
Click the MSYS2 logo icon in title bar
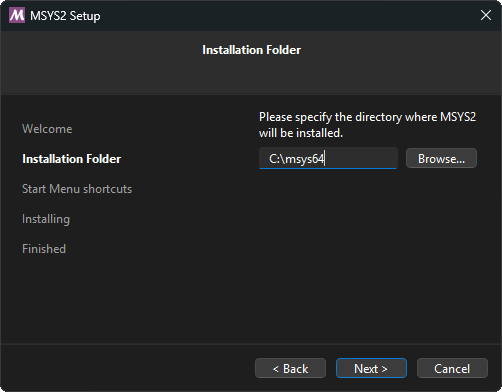point(17,15)
